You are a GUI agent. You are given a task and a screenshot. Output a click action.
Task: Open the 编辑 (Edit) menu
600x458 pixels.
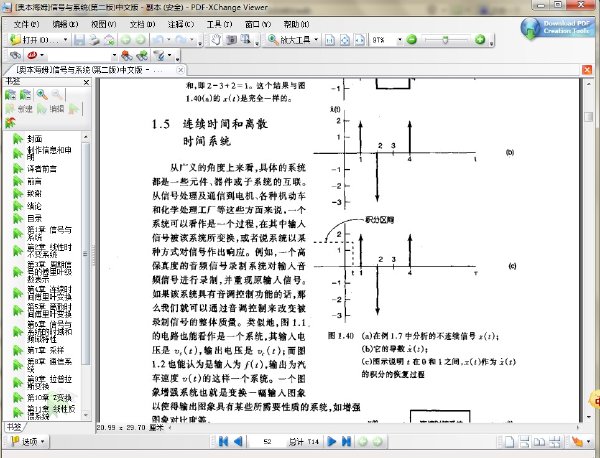click(65, 24)
